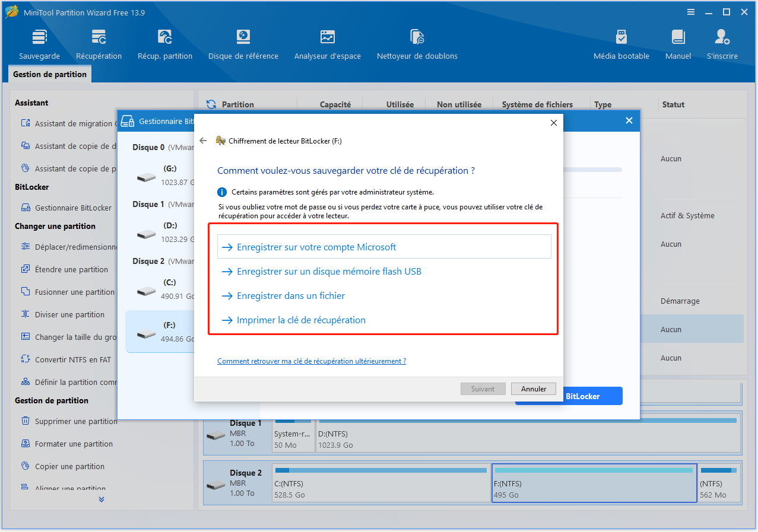This screenshot has width=758, height=532.
Task: Open Disque de référence benchmark
Action: point(243,44)
